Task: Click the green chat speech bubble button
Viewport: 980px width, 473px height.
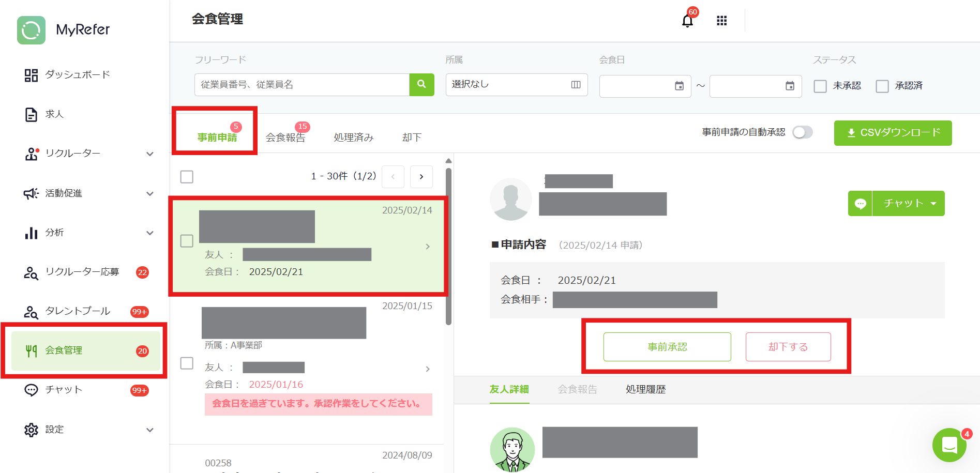Action: coord(860,204)
